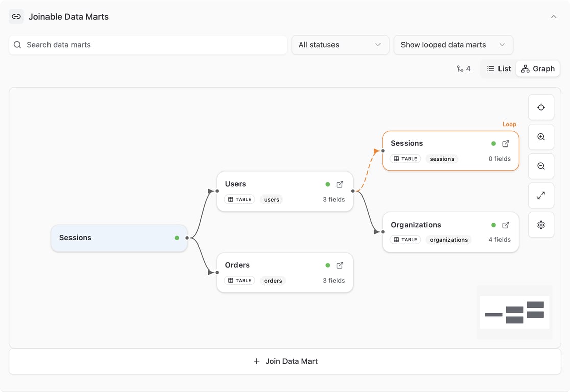Viewport: 570px width, 392px height.
Task: Click the Users node title
Action: pyautogui.click(x=235, y=184)
